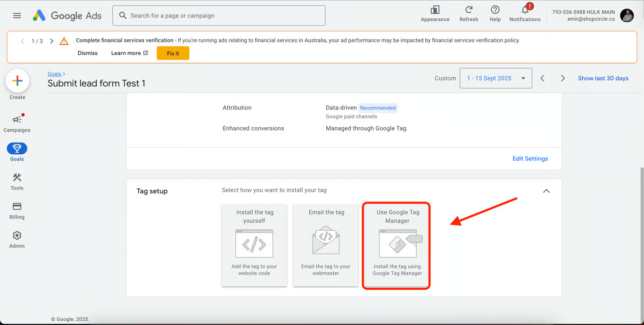Open the account profile avatar
Image resolution: width=644 pixels, height=325 pixels.
(627, 16)
